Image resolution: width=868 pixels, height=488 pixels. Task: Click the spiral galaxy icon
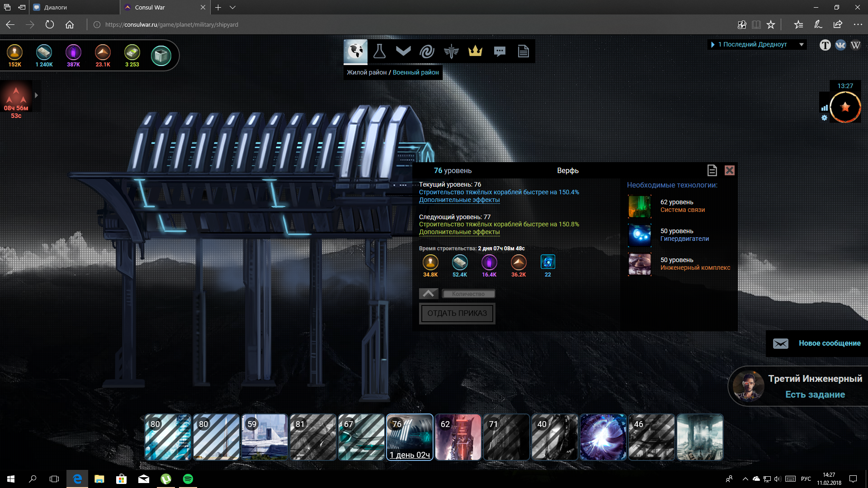point(427,52)
